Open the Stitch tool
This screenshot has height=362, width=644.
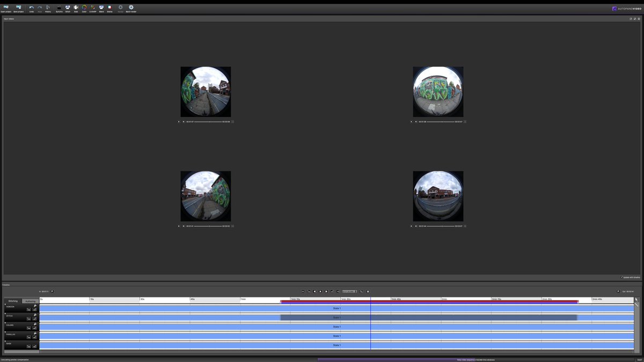click(68, 8)
